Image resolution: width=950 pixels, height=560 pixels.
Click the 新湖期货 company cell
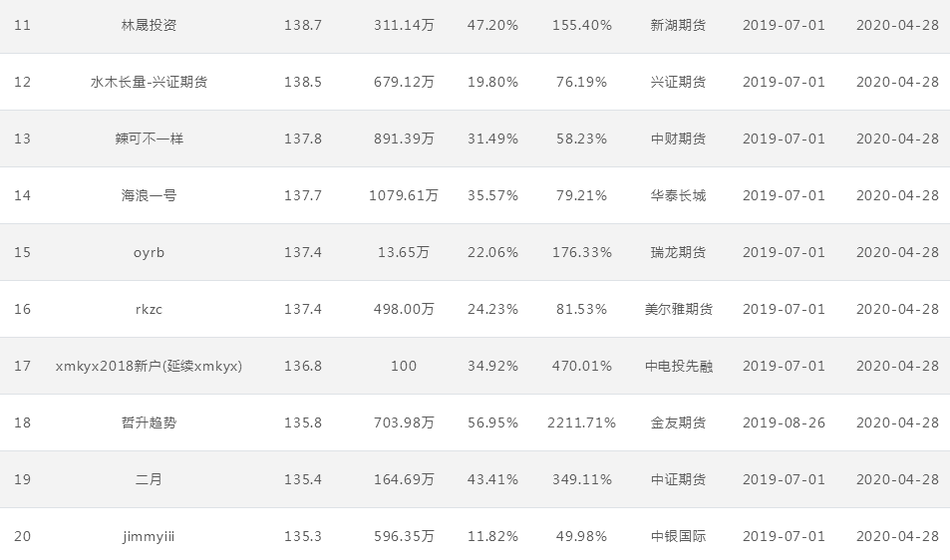pos(678,26)
